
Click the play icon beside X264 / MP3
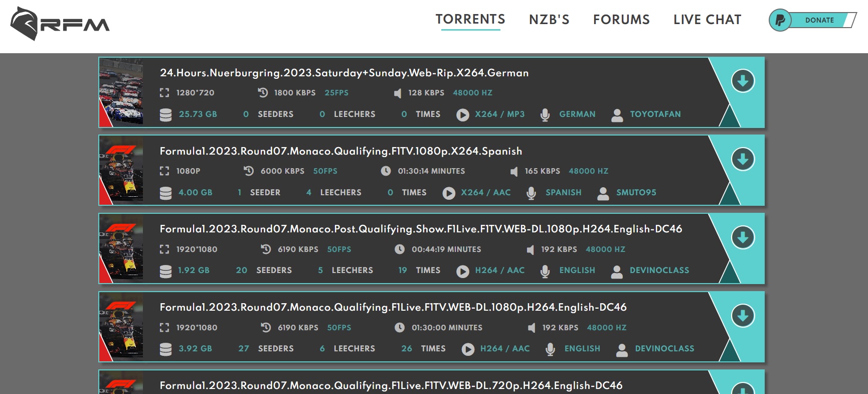click(463, 115)
